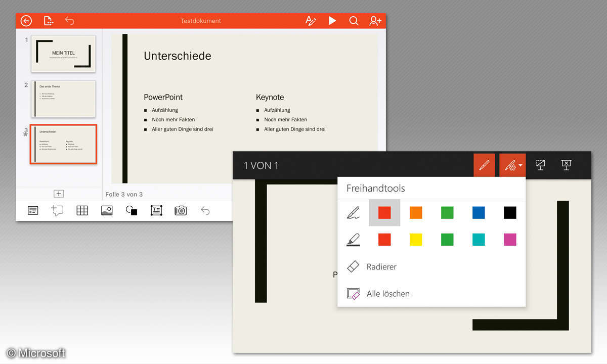Choose the teal highlighter color swatch
The width and height of the screenshot is (607, 364).
point(479,239)
